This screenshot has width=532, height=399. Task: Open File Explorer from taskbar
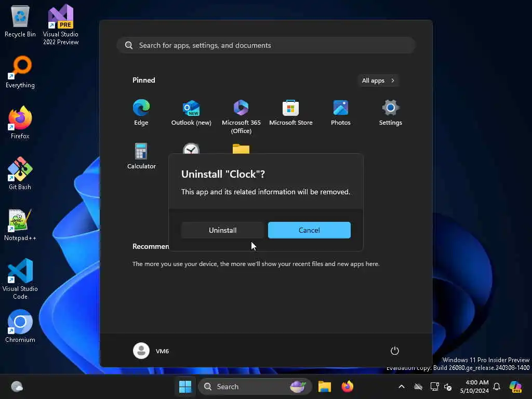[324, 387]
